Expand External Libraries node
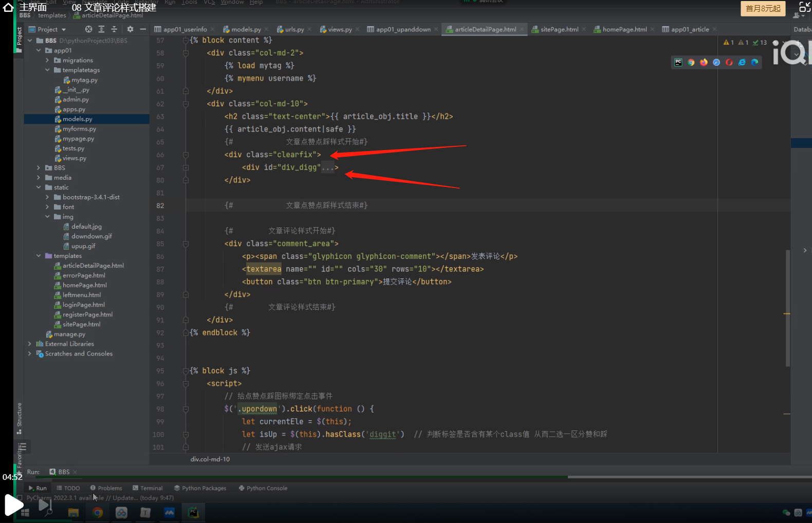This screenshot has height=523, width=812. [x=30, y=344]
